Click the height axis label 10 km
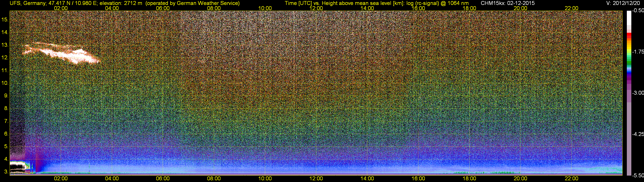 click(x=5, y=83)
